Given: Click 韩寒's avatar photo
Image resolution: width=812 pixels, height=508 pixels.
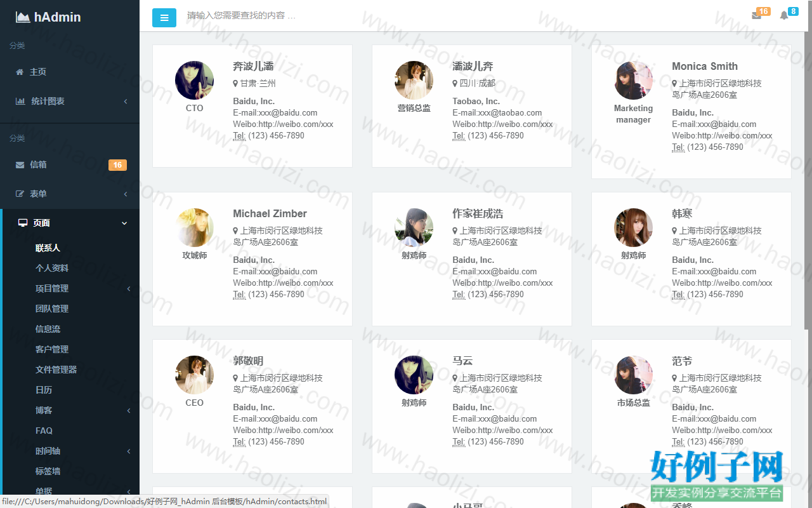Looking at the screenshot, I should pyautogui.click(x=633, y=228).
